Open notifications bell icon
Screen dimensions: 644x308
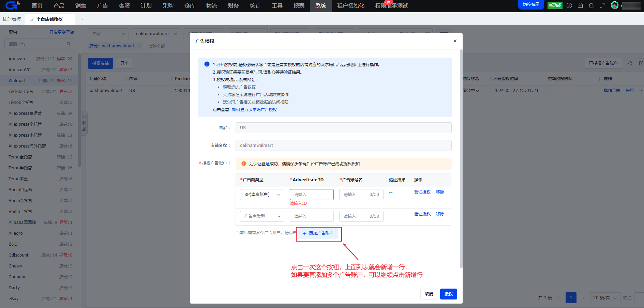[x=591, y=5]
